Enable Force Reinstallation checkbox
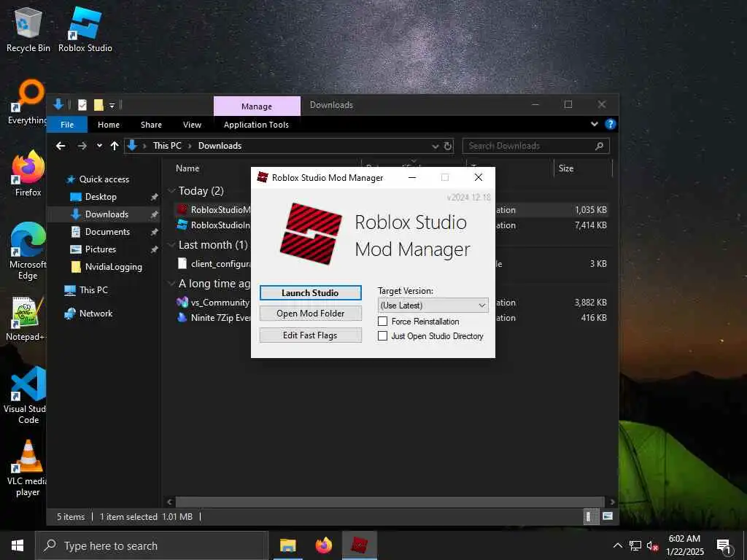 tap(382, 322)
